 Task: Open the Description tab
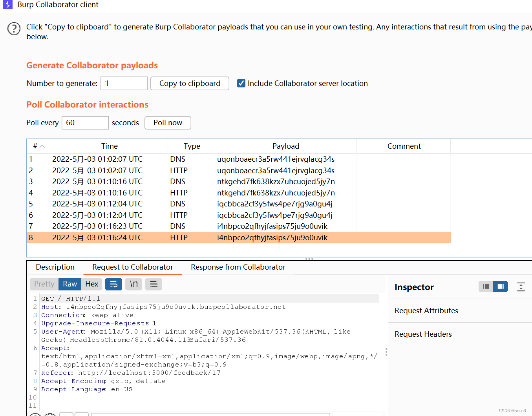click(x=55, y=267)
